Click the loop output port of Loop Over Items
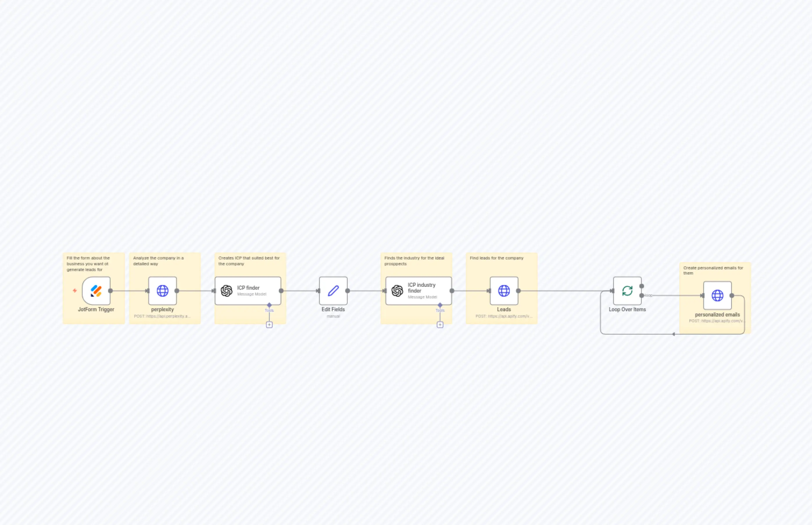The width and height of the screenshot is (812, 525). [642, 296]
